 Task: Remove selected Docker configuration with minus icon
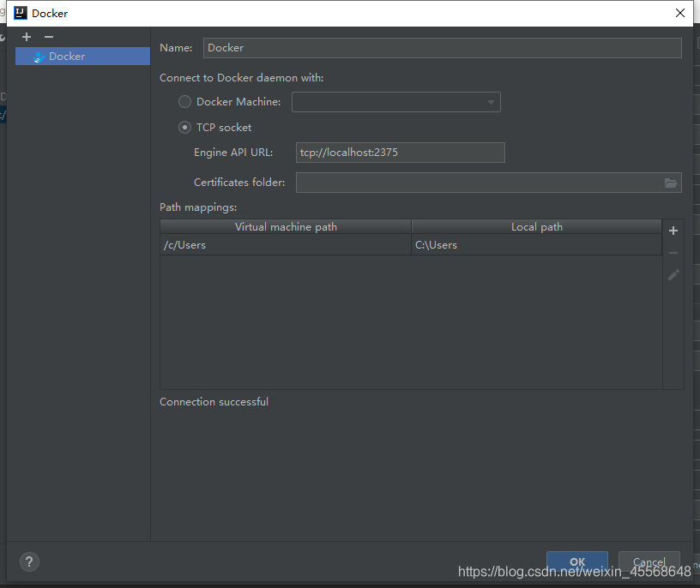coord(49,37)
